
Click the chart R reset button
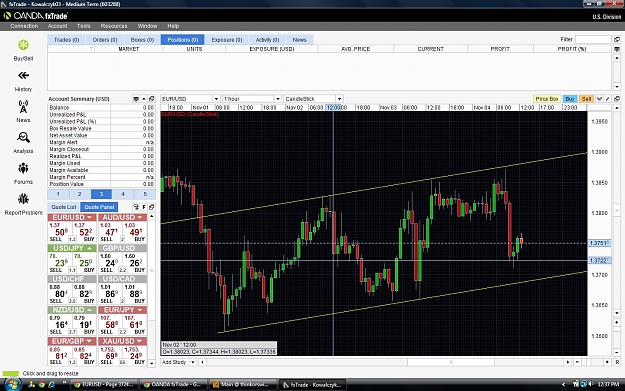[x=617, y=362]
